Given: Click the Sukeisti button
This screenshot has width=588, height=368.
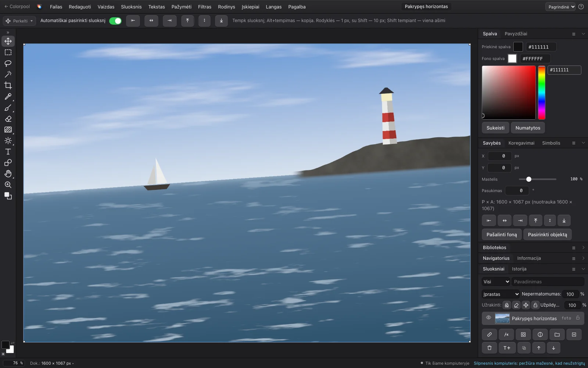Looking at the screenshot, I should [495, 128].
